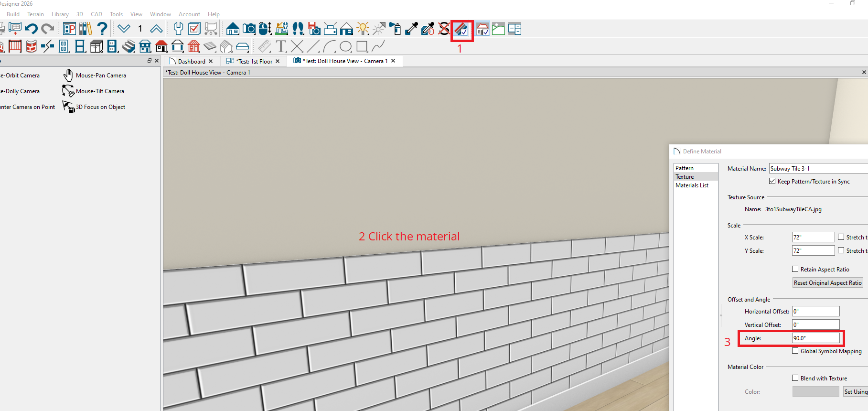The image size is (868, 411).
Task: Click the Angle input field
Action: coord(815,338)
